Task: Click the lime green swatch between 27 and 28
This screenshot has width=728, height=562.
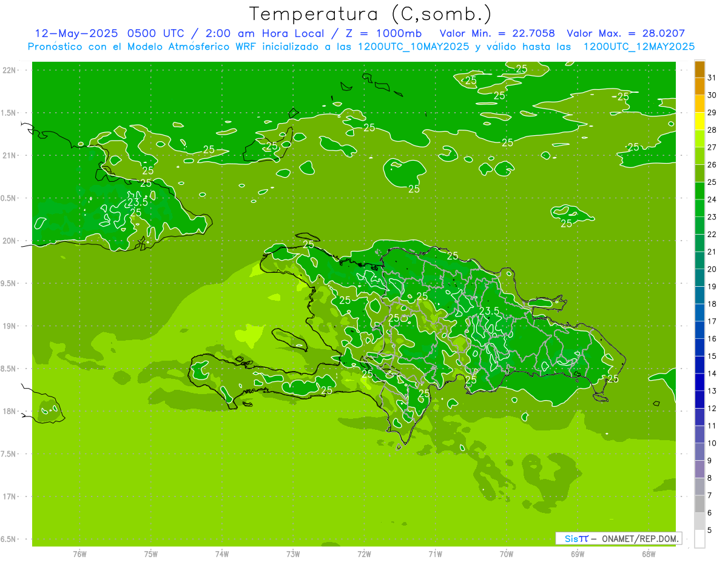Action: pyautogui.click(x=699, y=139)
